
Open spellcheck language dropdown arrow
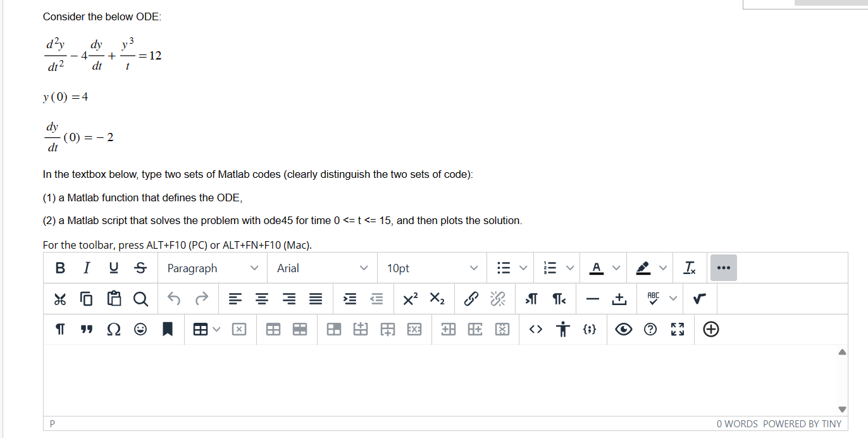[x=673, y=299]
